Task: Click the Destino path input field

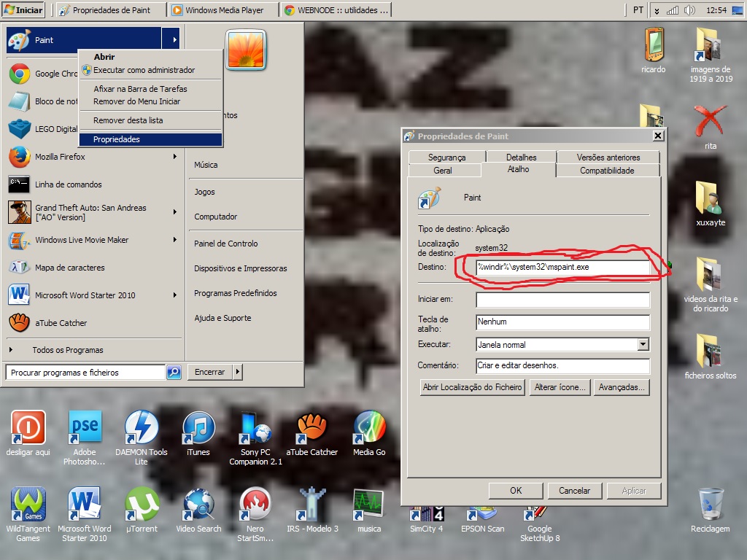Action: pos(562,267)
